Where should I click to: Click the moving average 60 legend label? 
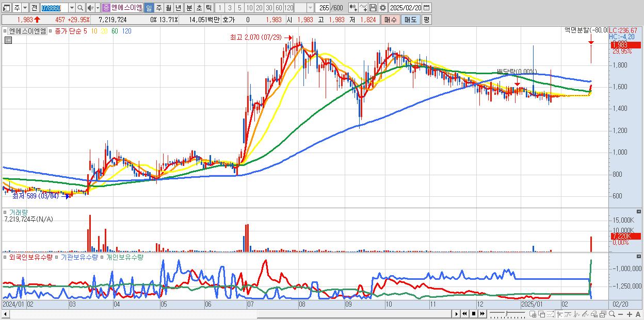pos(115,31)
